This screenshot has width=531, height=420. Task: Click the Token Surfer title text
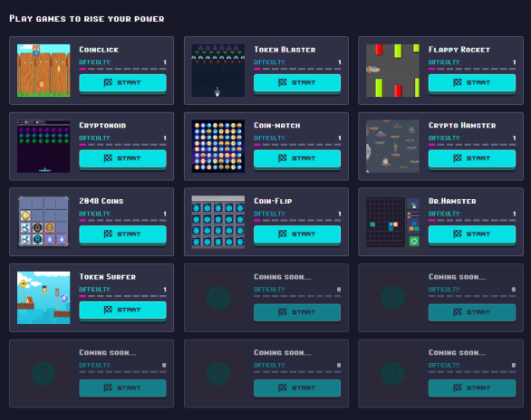(107, 277)
